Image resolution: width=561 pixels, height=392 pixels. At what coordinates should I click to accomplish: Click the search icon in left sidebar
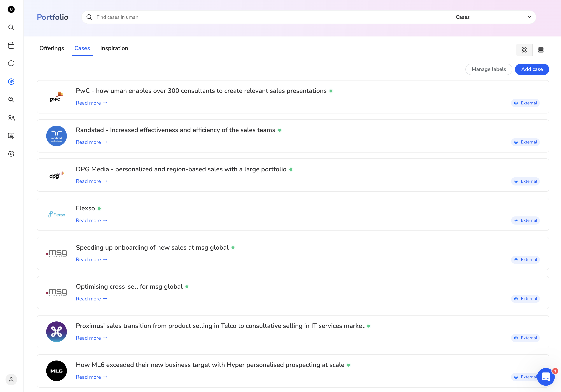tap(11, 27)
